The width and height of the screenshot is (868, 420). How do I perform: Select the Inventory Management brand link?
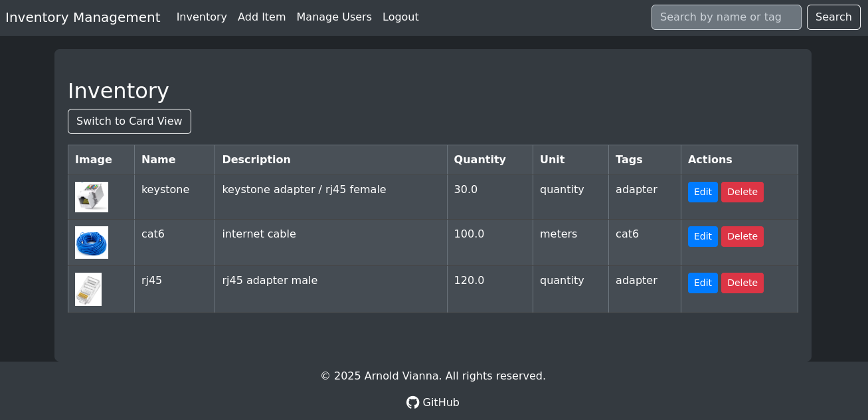tap(83, 17)
